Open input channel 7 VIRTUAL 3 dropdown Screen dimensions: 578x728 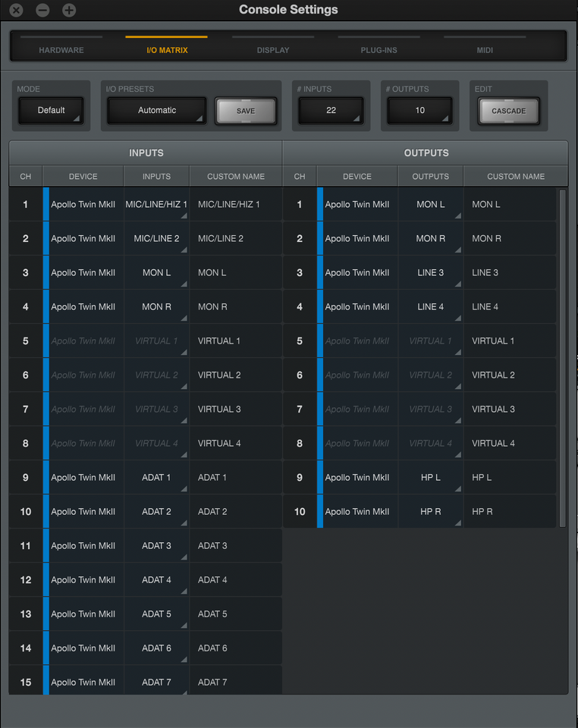[x=156, y=409]
